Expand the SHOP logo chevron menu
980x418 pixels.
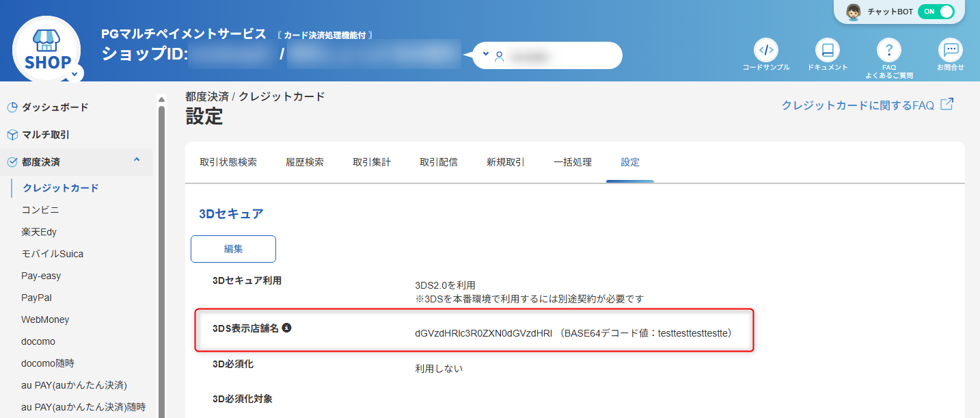click(x=73, y=73)
